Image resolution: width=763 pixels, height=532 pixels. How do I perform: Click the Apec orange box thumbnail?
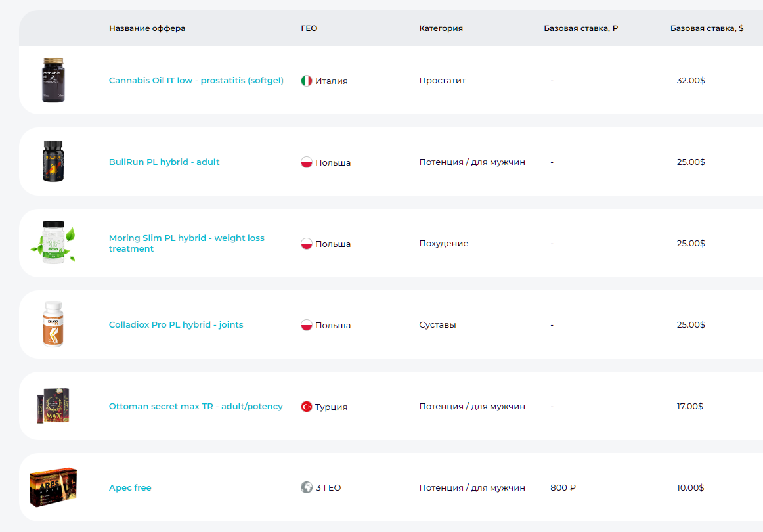point(53,487)
